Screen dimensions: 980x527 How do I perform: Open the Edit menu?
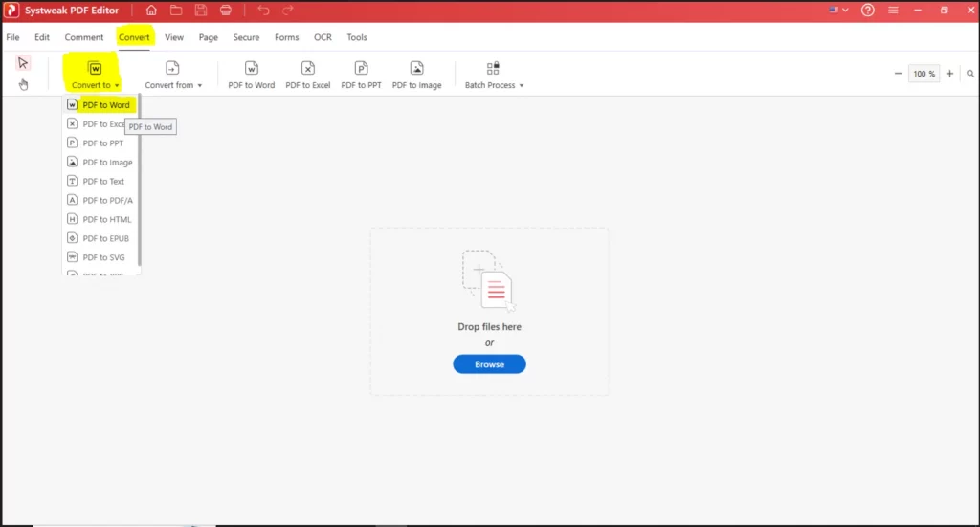(x=42, y=37)
